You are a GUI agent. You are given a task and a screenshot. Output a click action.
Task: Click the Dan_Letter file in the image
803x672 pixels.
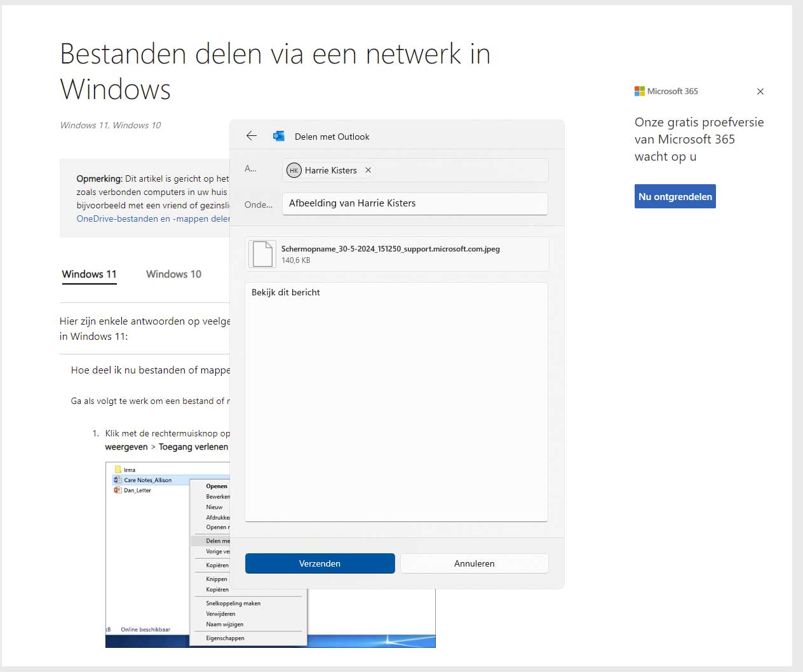[137, 490]
